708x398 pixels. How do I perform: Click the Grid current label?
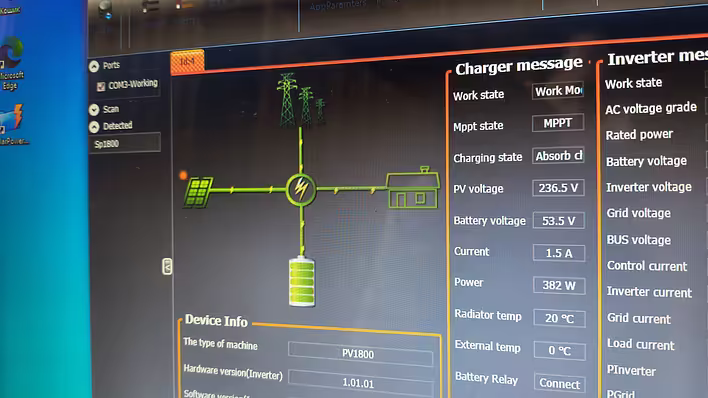pyautogui.click(x=639, y=318)
